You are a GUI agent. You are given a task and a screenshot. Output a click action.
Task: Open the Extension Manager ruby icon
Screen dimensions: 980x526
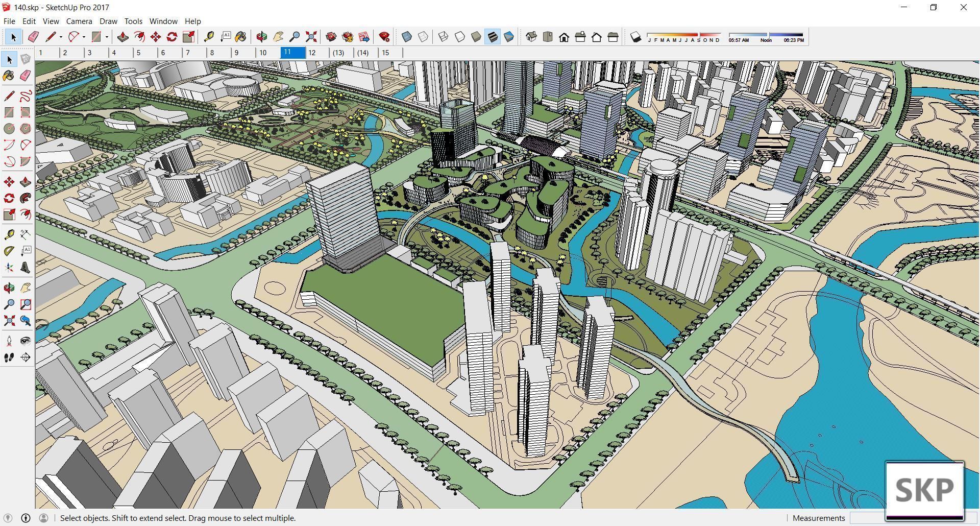click(384, 37)
